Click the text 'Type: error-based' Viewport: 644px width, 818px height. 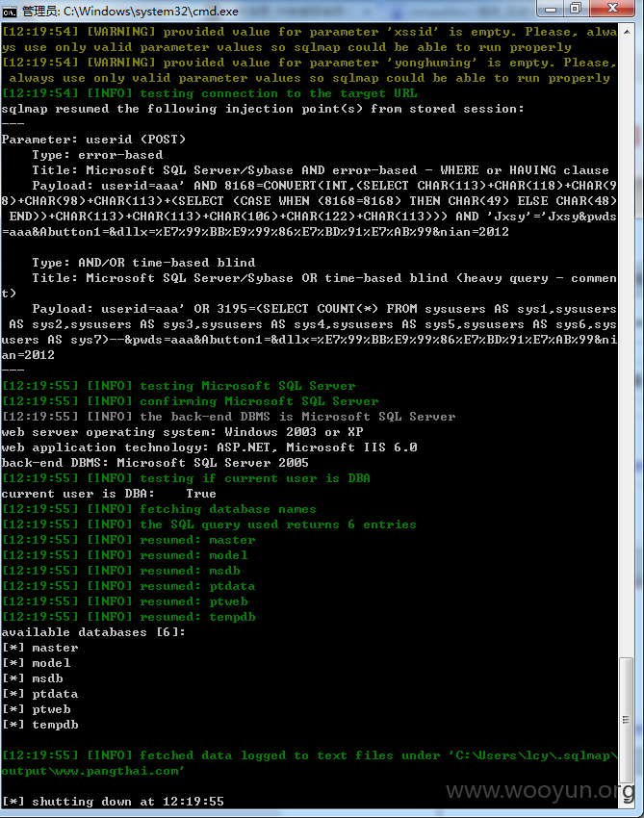click(x=97, y=155)
